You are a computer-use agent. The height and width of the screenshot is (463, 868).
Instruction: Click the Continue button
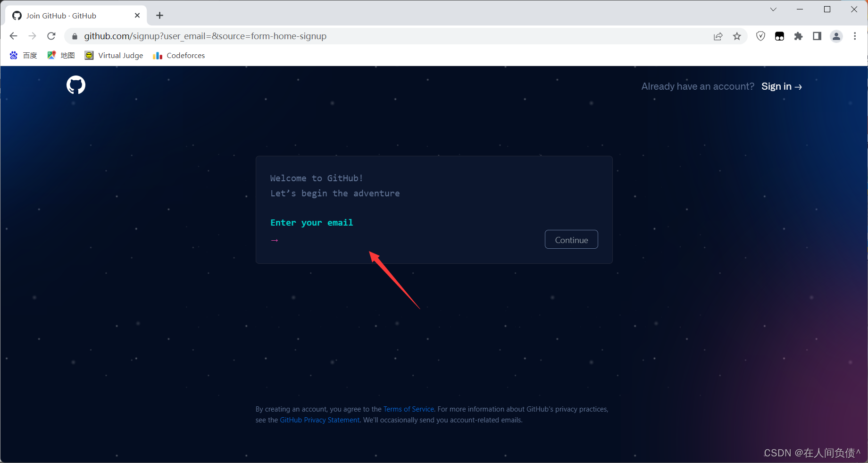coord(571,239)
